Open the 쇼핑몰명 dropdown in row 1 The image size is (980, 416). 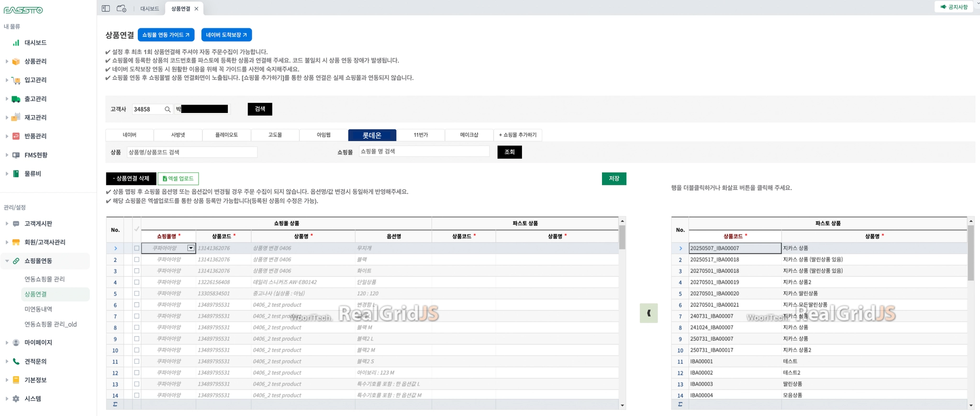191,248
